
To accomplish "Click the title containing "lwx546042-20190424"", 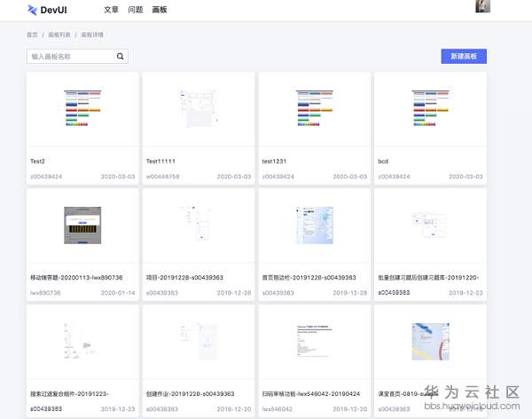I will coord(311,393).
